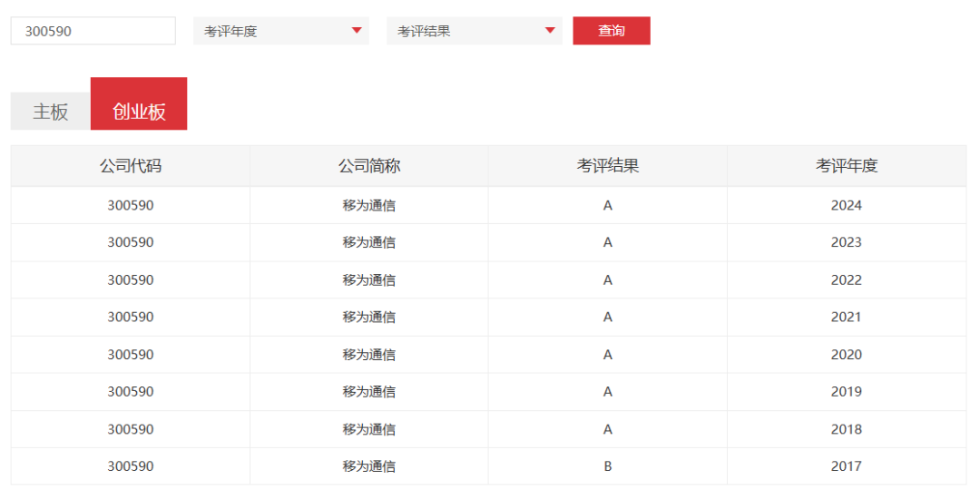Screen dimensions: 980x499
Task: Switch to the 主板 tab
Action: click(x=51, y=112)
